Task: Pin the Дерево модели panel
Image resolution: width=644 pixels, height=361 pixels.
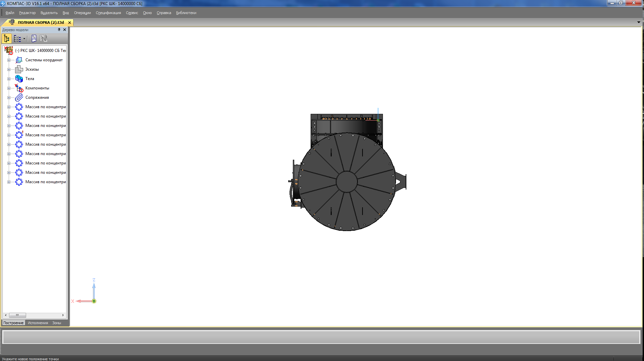Action: (x=59, y=30)
